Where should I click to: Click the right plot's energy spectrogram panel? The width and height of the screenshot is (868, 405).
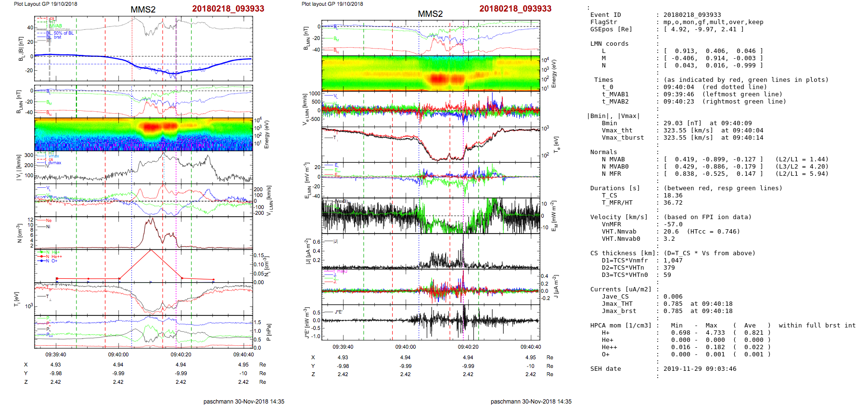pyautogui.click(x=430, y=73)
